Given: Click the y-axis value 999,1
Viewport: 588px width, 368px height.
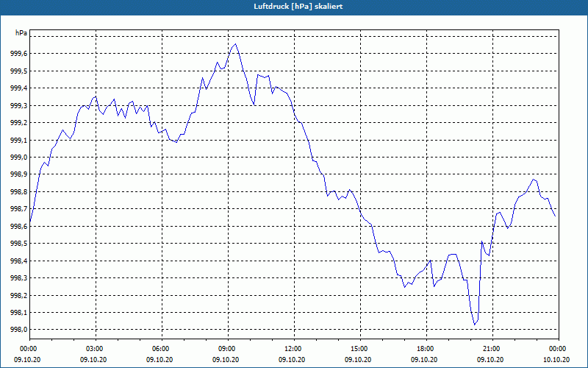Looking at the screenshot, I should (x=19, y=140).
